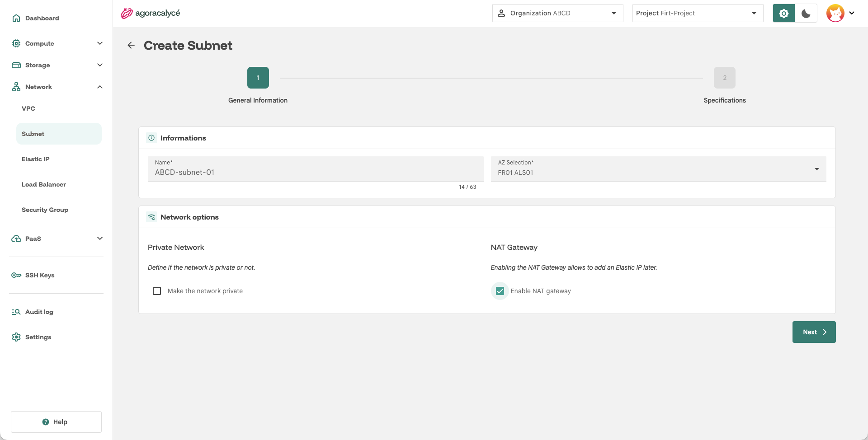Viewport: 868px width, 440px height.
Task: Open the VPC menu item
Action: click(x=59, y=108)
